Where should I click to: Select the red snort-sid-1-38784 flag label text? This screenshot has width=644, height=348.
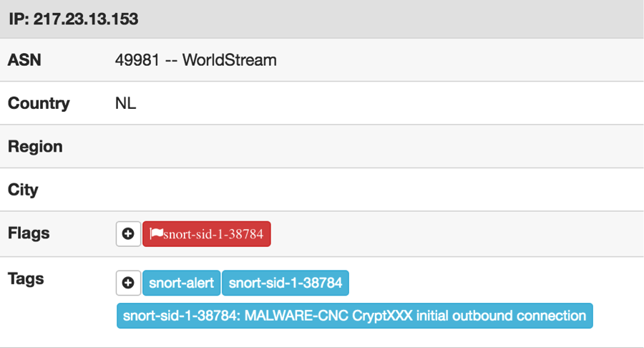coord(213,234)
